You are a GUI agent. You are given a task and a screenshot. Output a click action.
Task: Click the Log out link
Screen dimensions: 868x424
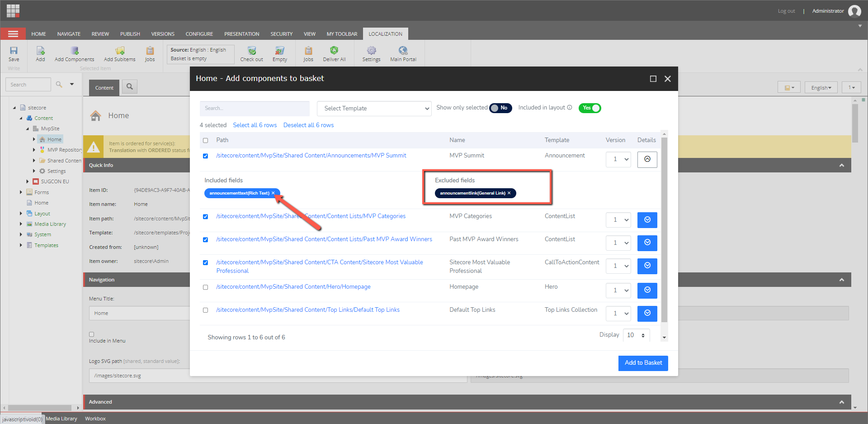point(786,11)
